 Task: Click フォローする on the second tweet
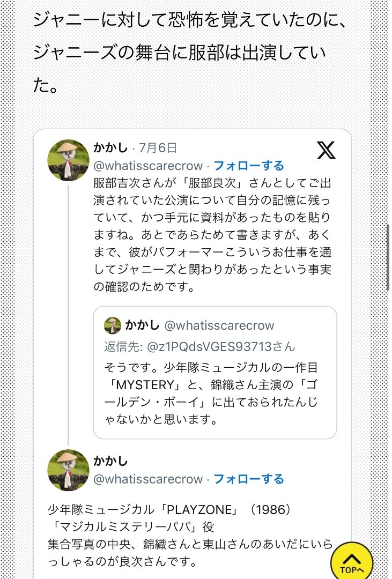click(x=249, y=479)
